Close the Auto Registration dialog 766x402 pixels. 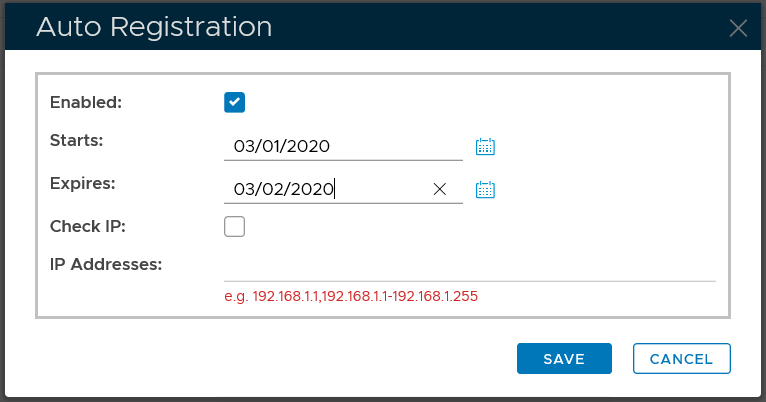738,28
